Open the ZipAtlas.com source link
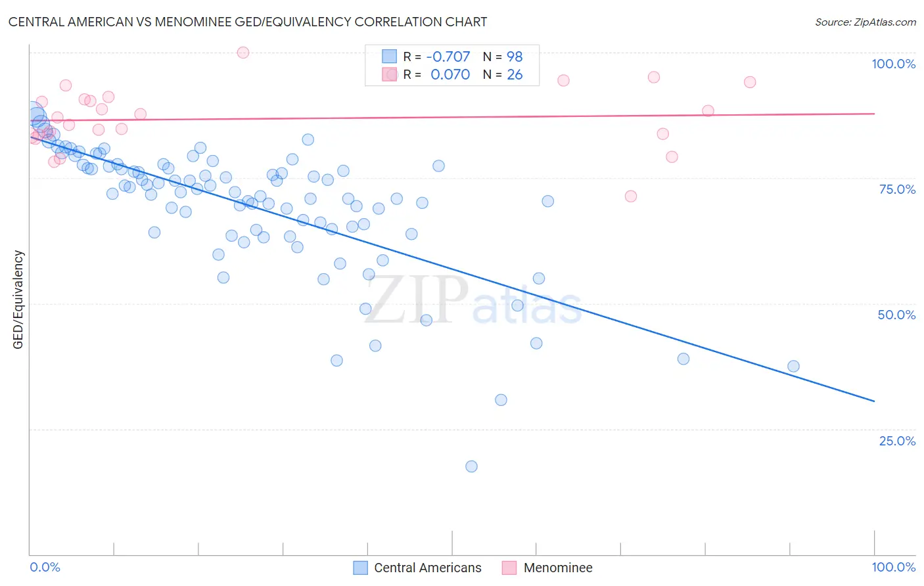 [x=866, y=22]
